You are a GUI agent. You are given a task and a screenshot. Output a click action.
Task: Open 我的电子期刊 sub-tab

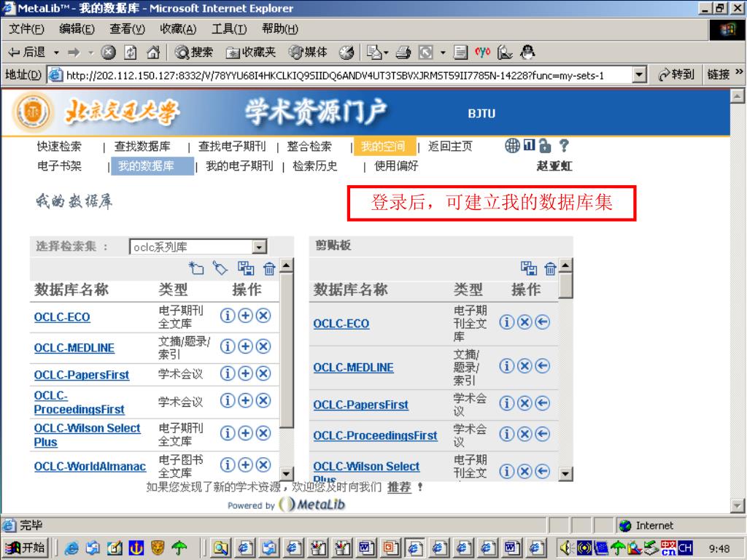[x=239, y=166]
